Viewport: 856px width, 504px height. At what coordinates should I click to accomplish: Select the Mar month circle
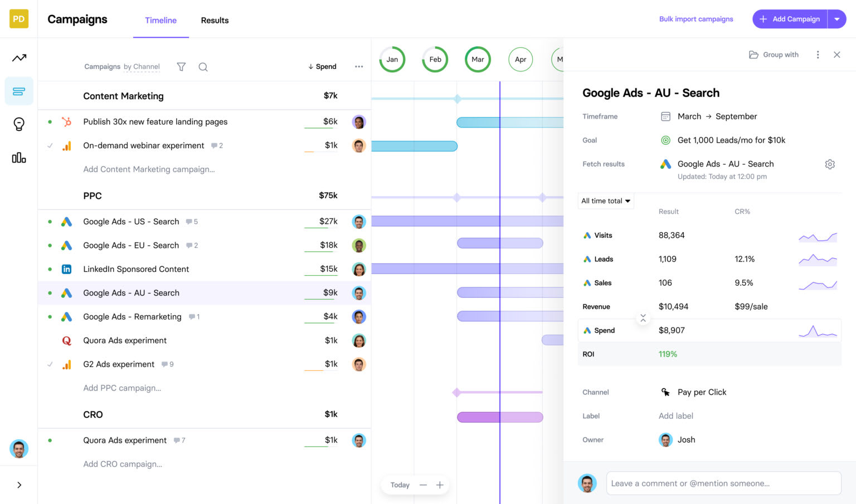coord(478,60)
